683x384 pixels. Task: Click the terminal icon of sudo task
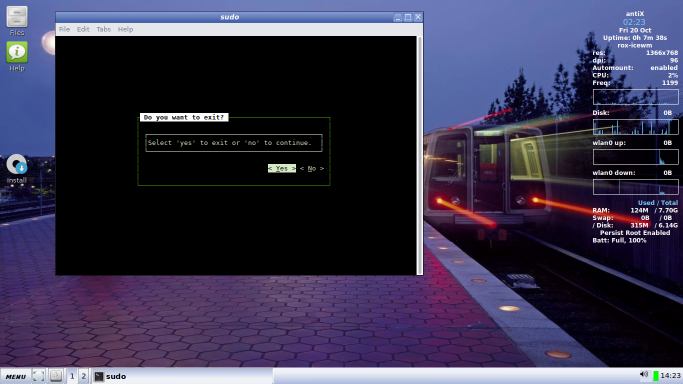pos(99,376)
